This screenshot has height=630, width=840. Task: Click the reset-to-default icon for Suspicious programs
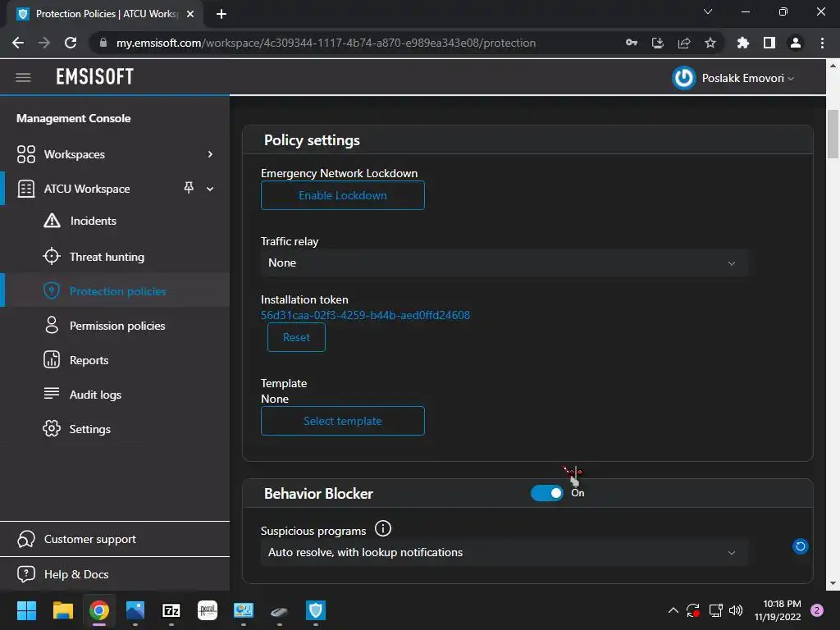[801, 546]
